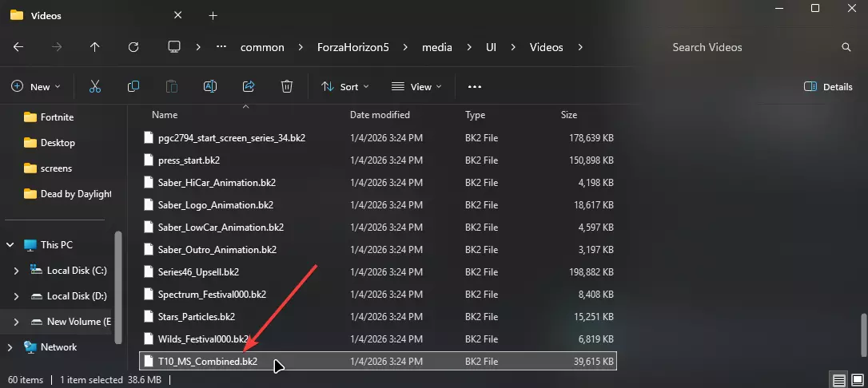Click the Cut scissors icon
Screen dimensions: 868x388
[94, 86]
